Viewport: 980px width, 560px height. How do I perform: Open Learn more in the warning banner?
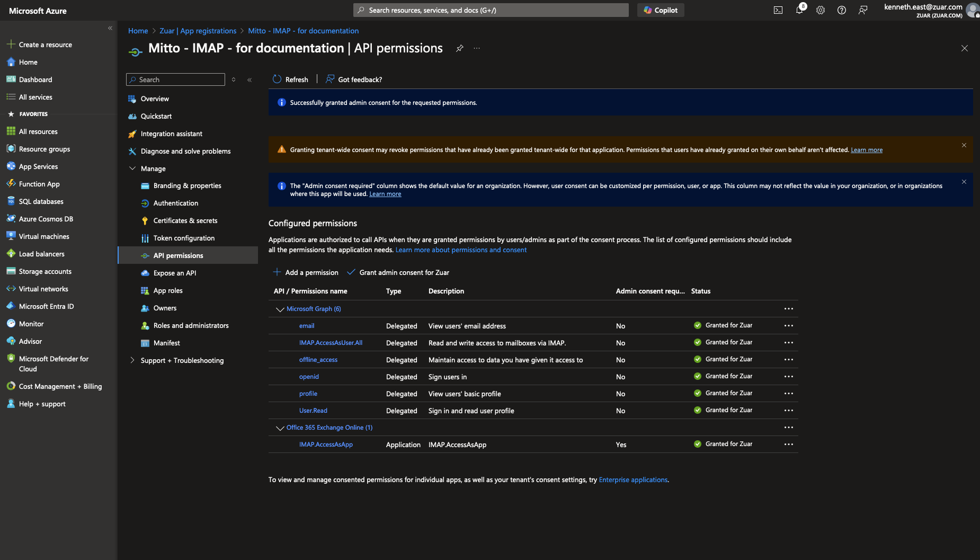[x=867, y=150]
